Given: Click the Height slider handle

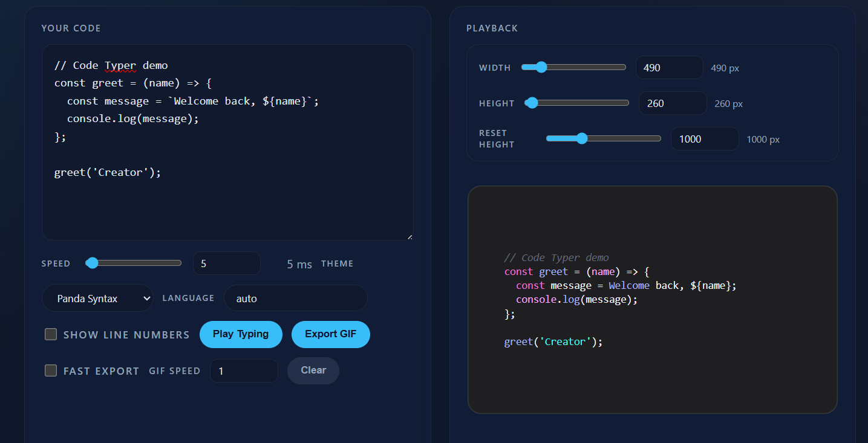Looking at the screenshot, I should [532, 103].
